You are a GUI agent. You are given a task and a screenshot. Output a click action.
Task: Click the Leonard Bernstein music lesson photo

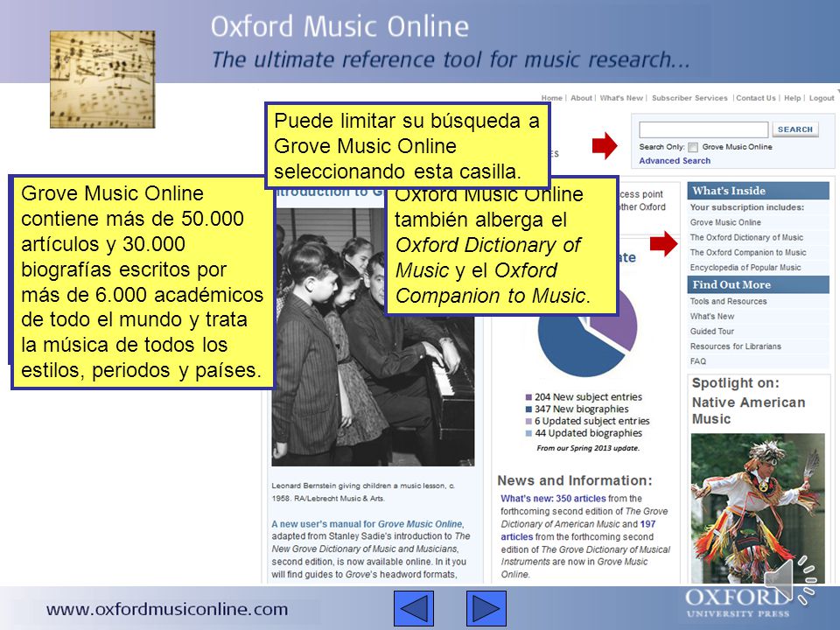373,336
